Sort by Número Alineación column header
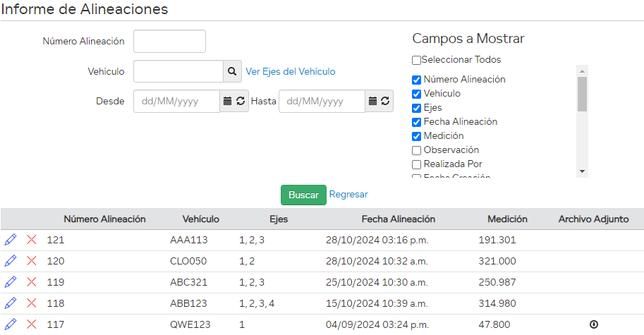The height and width of the screenshot is (335, 644). tap(104, 219)
